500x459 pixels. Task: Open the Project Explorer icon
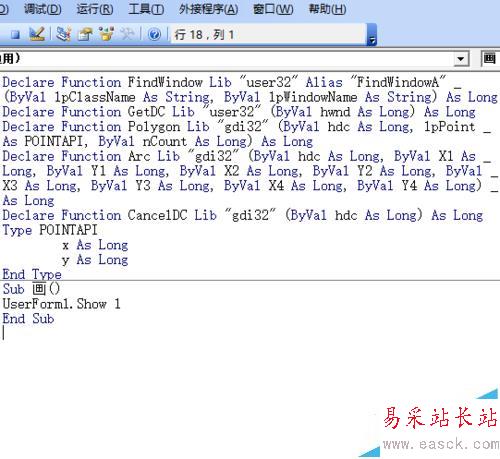[63, 34]
